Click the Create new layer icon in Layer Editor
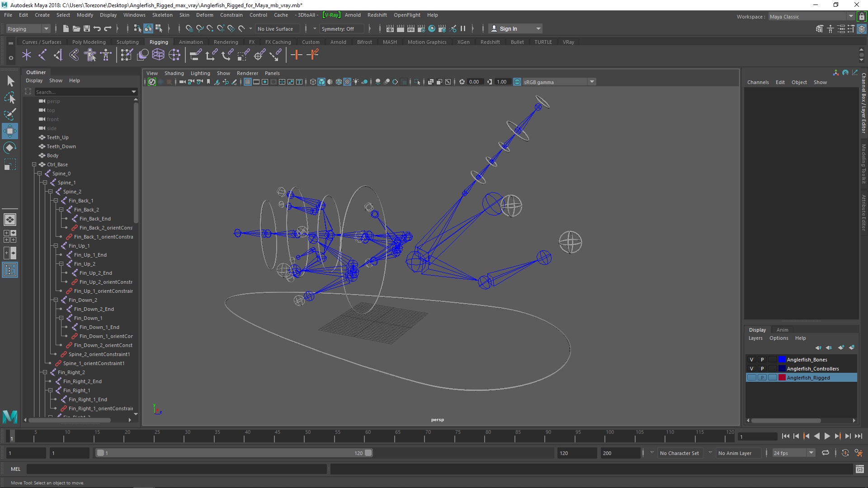 click(841, 347)
